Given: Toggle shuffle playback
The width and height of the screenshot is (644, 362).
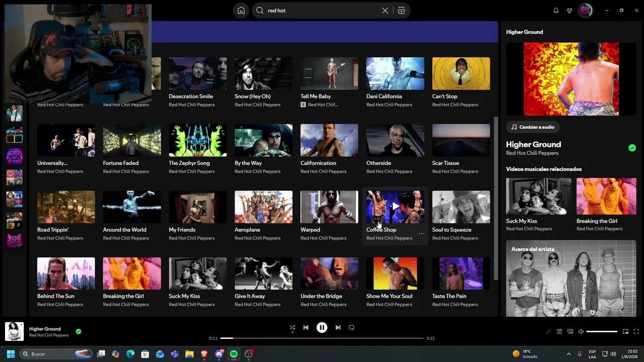Looking at the screenshot, I should [x=292, y=328].
